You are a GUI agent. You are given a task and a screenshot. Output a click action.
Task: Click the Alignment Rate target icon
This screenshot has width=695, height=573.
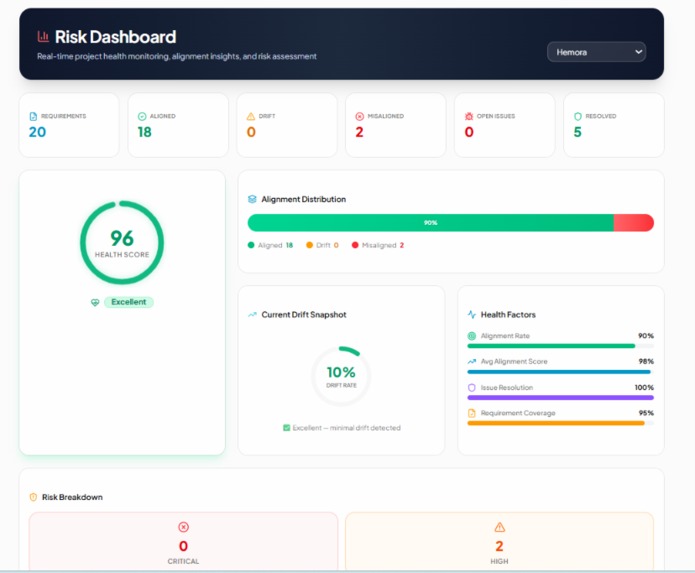tap(472, 336)
